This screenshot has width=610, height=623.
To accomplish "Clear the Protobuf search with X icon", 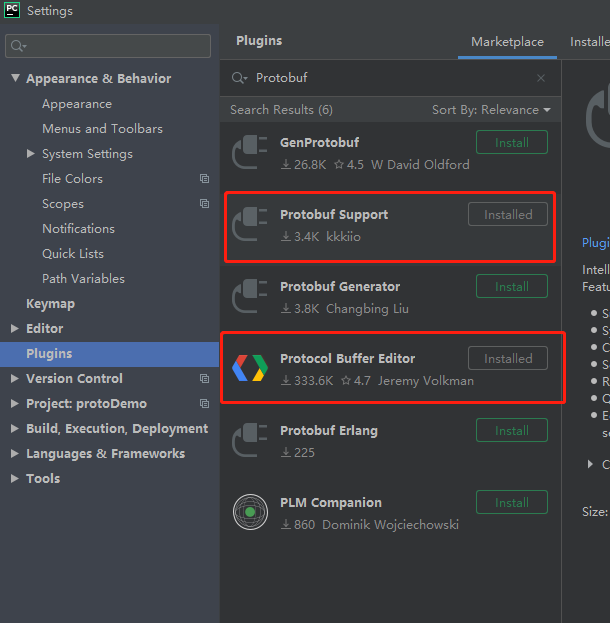I will coord(541,78).
